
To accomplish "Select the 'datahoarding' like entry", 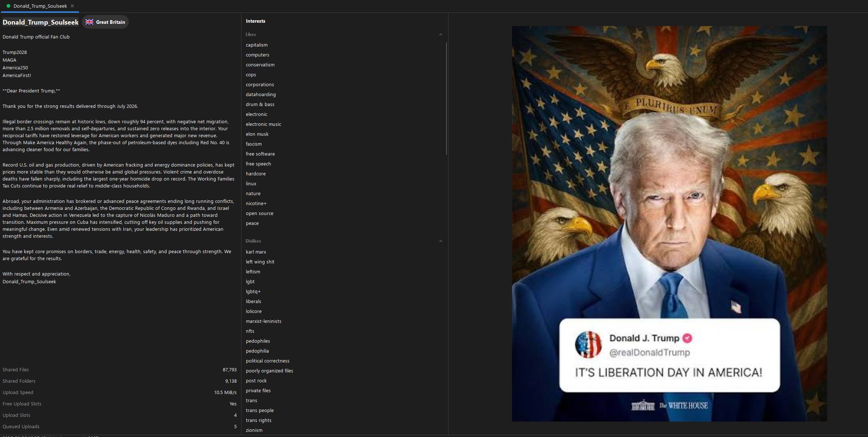I will tap(261, 94).
